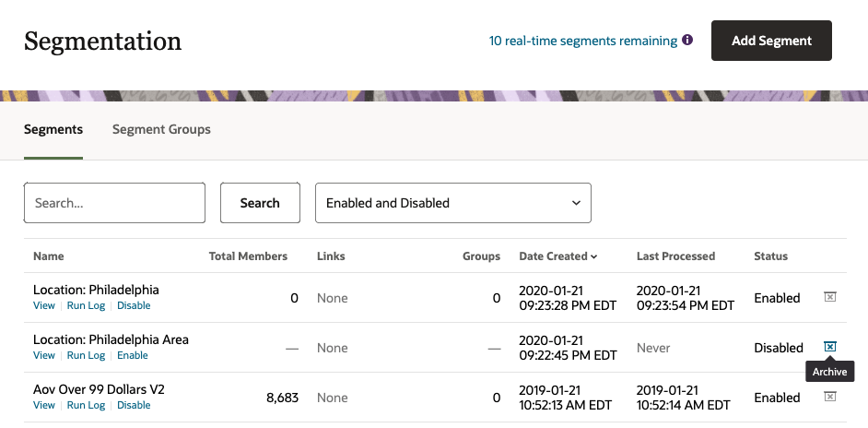This screenshot has height=428, width=868.
Task: Click into the Search input field
Action: coord(114,203)
